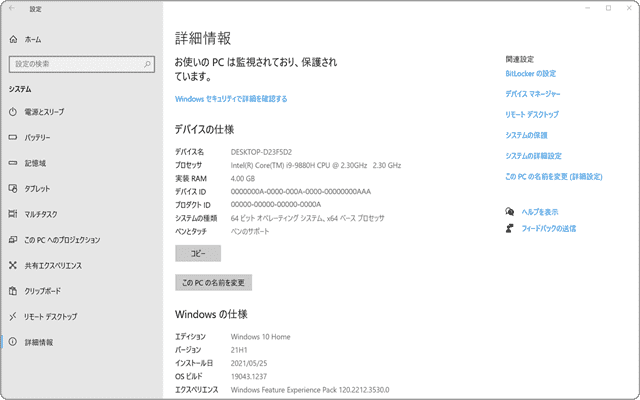Open システムの詳細設定 link

pos(533,156)
